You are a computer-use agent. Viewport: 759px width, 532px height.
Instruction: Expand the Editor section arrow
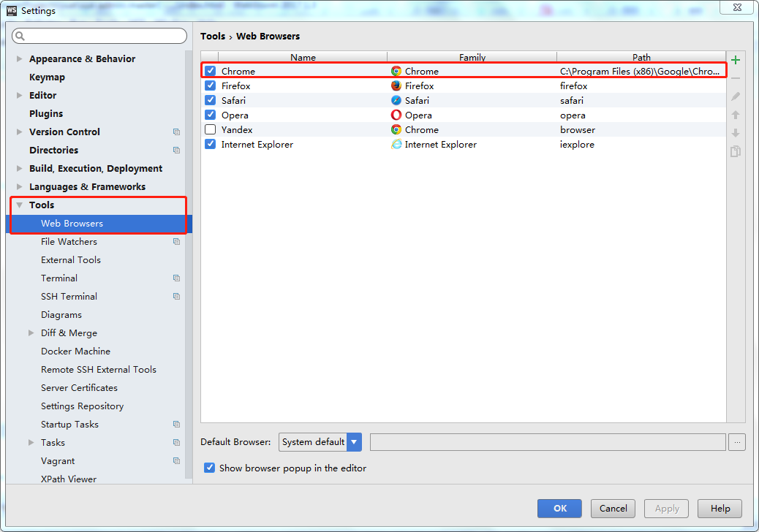click(19, 95)
